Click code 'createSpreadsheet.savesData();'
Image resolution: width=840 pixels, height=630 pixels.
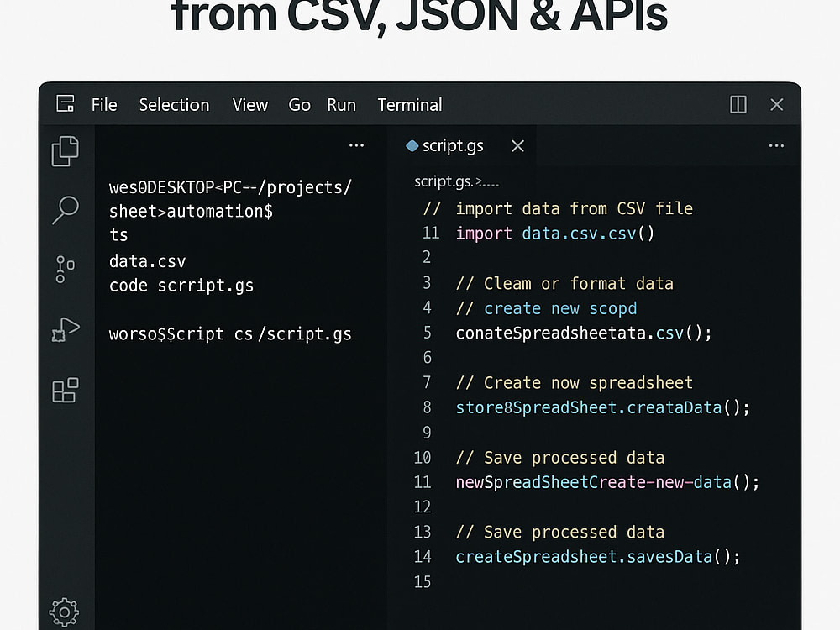pyautogui.click(x=598, y=557)
